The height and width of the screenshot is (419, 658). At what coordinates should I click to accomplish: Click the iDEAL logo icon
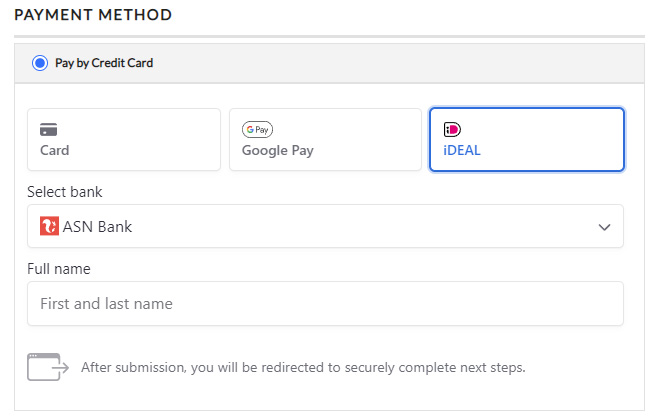click(452, 129)
